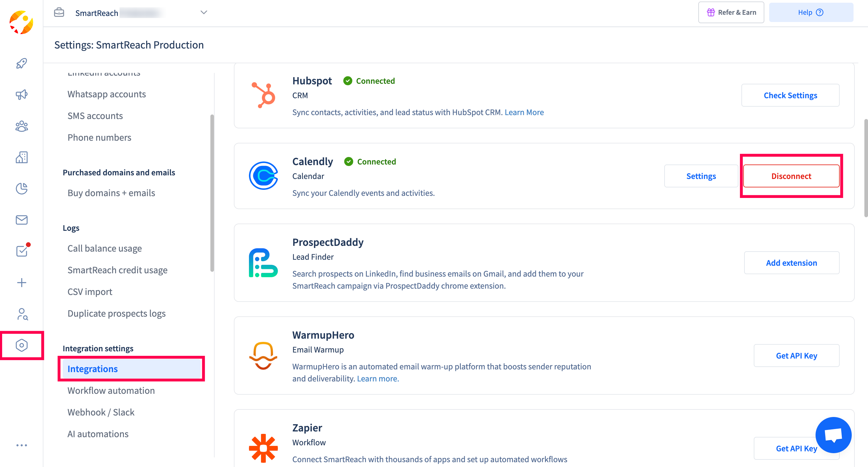Click the hexagon settings sidebar icon
Viewport: 868px width, 467px height.
[22, 345]
